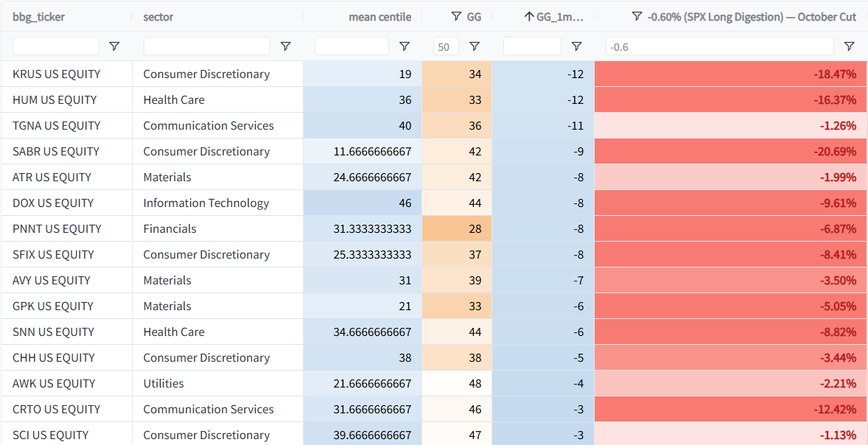Open filter icon beside mean centile input
The height and width of the screenshot is (445, 868).
pyautogui.click(x=404, y=46)
